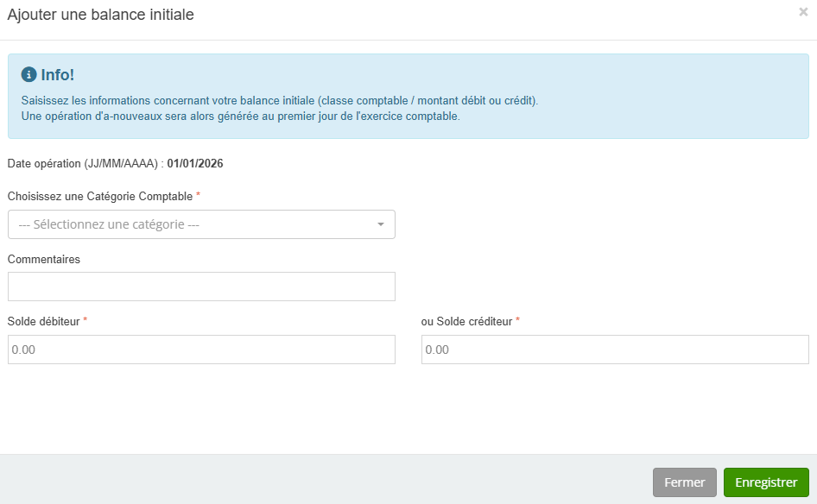Screen dimensions: 817x504
Task: Click the 'Info!' heading
Action: [57, 75]
